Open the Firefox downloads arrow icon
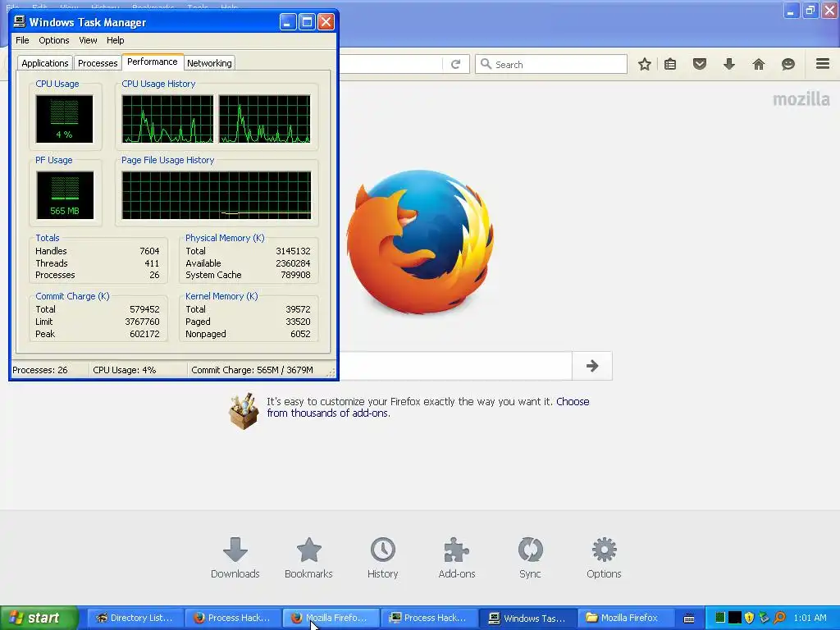840x630 pixels. click(729, 64)
